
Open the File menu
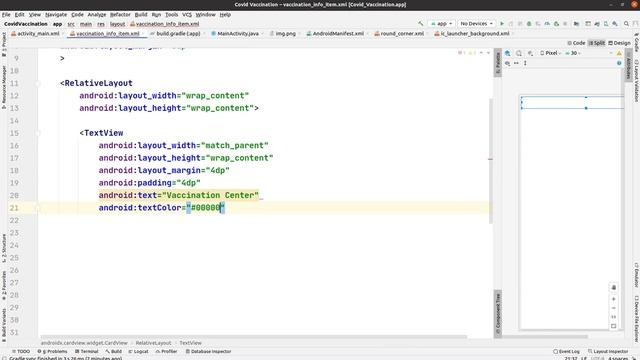coord(6,14)
